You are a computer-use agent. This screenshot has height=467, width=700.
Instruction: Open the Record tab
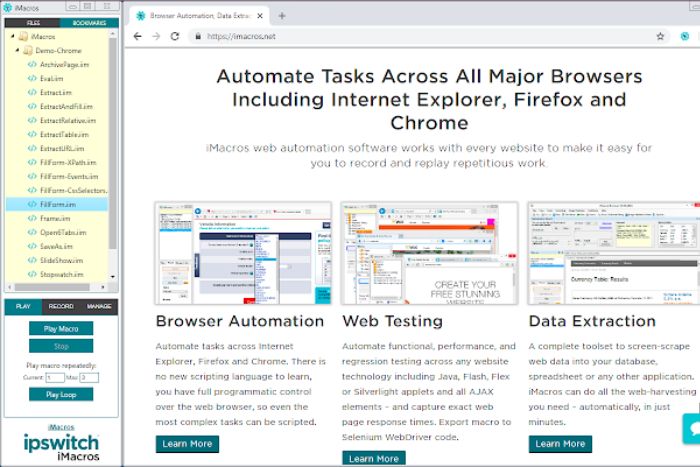point(61,306)
